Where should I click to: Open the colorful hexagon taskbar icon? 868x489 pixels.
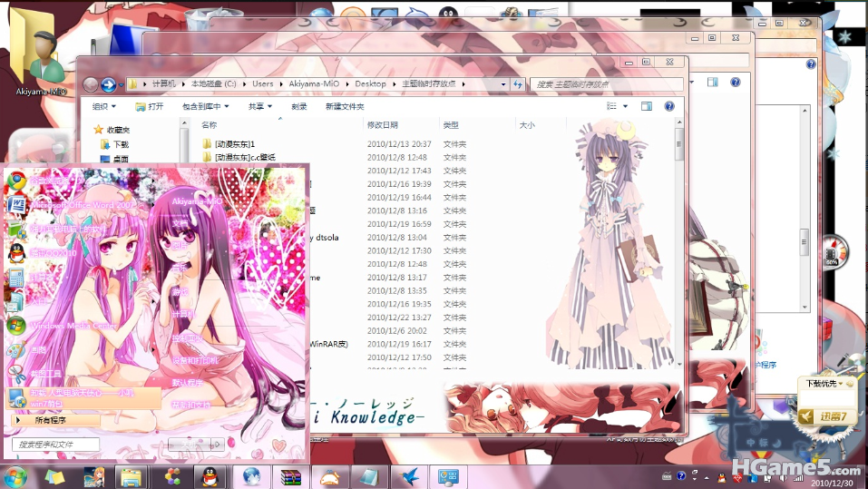pos(172,477)
